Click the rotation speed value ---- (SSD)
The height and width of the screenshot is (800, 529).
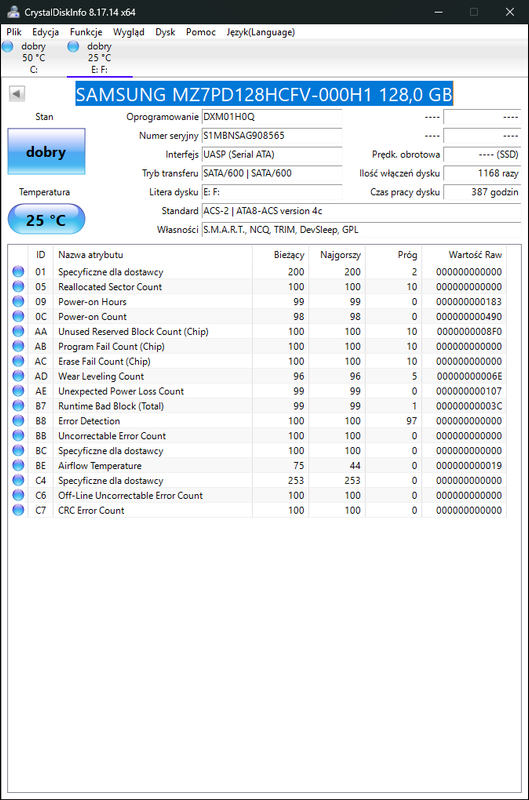482,155
